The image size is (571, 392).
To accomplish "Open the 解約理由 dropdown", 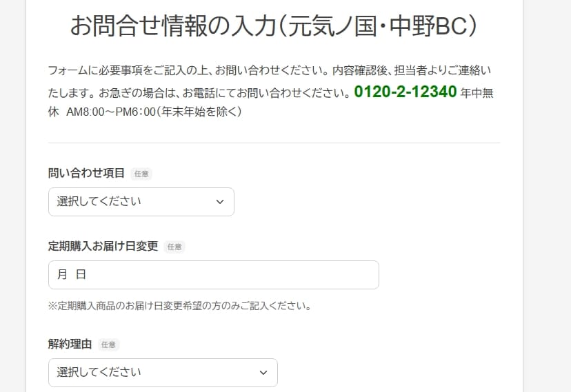I will (x=163, y=373).
